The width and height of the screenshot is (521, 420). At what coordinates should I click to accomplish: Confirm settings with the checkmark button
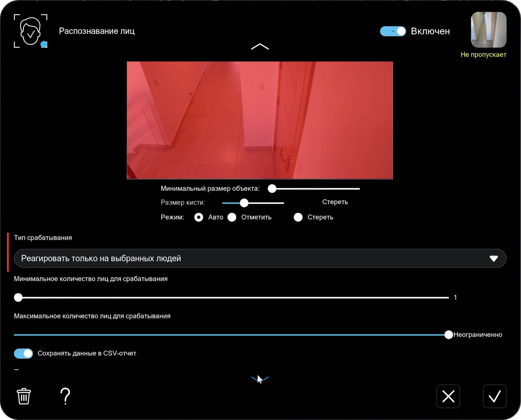point(495,397)
